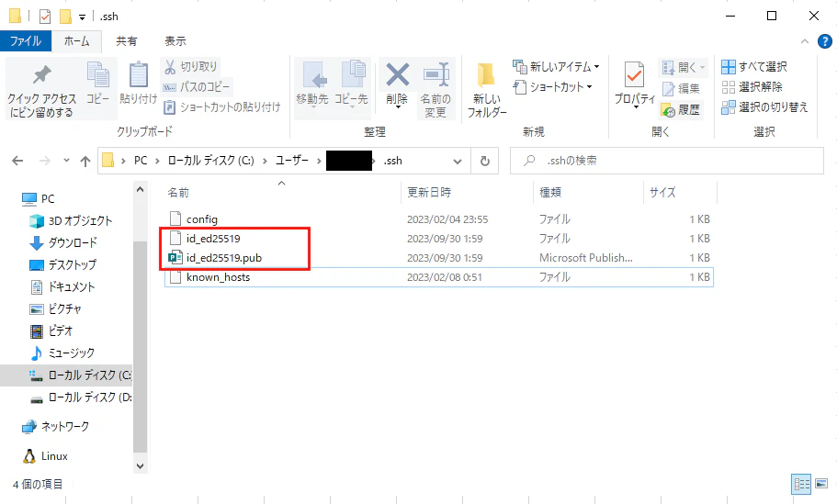Click quick access toolbar new folder icon
Screen dimensions: 837x504
[65, 17]
